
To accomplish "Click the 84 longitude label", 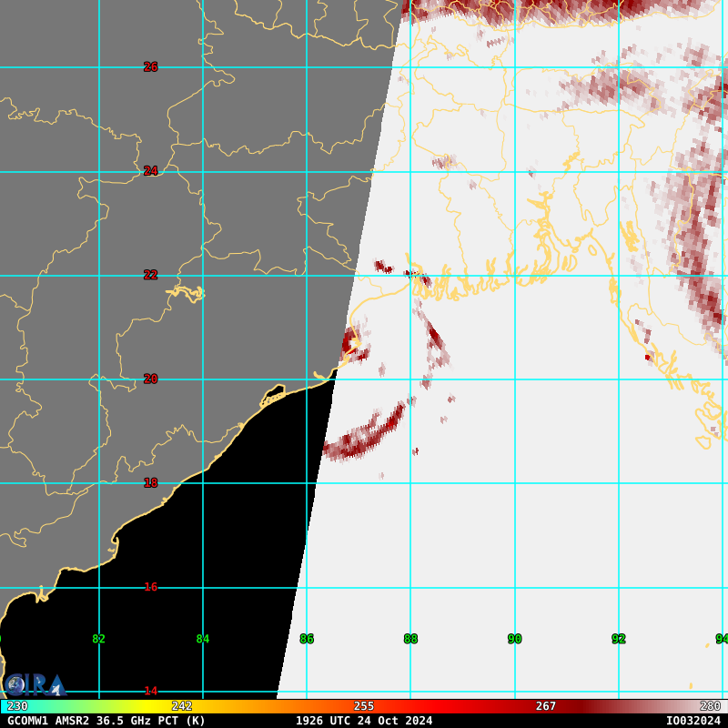I will point(202,639).
